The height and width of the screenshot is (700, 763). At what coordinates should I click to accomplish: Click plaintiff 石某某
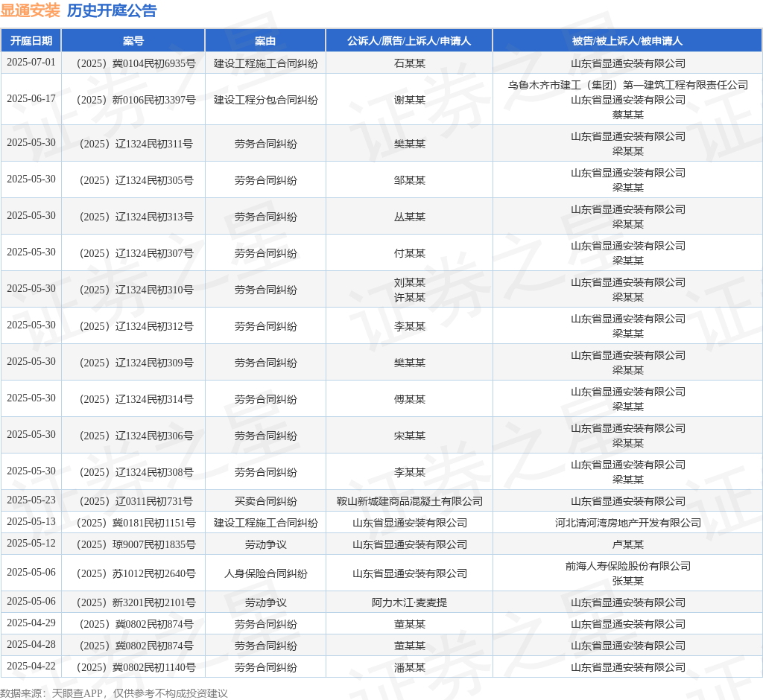point(409,63)
